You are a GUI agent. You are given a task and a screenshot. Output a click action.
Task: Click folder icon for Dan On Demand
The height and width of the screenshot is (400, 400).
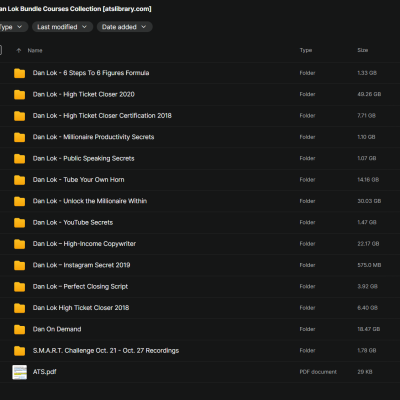[x=20, y=329]
